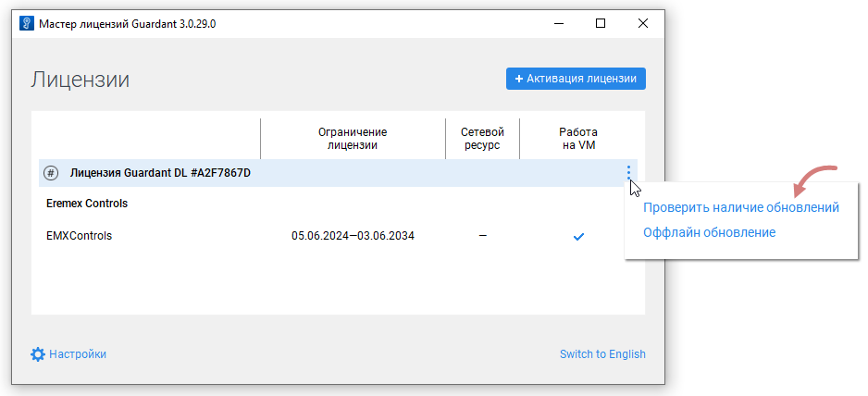
Task: Click Switch to English link
Action: [602, 354]
